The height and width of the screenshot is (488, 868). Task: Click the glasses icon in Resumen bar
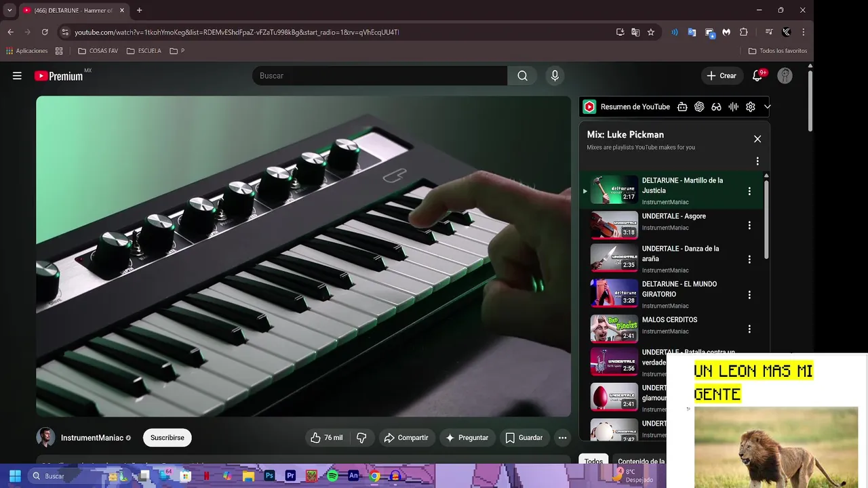click(x=716, y=106)
